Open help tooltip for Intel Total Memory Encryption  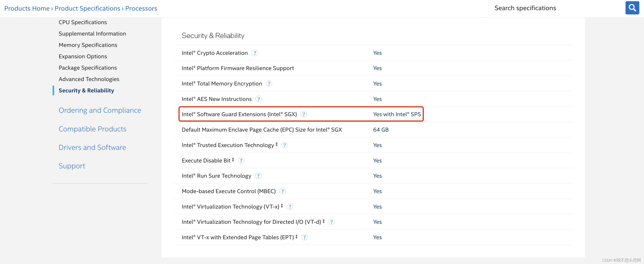point(269,84)
